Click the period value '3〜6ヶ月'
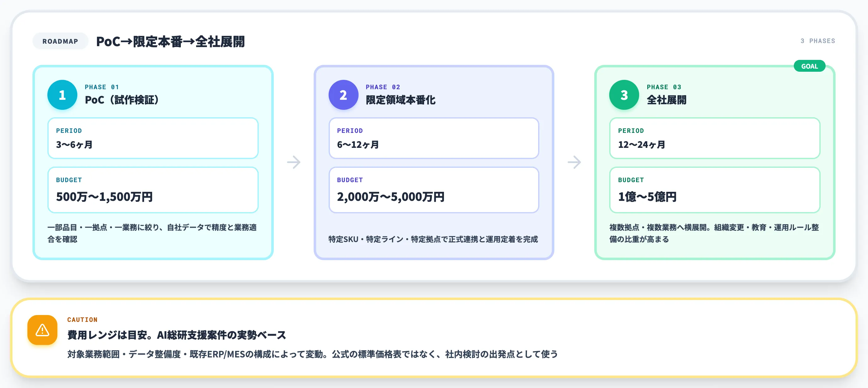 tap(74, 145)
